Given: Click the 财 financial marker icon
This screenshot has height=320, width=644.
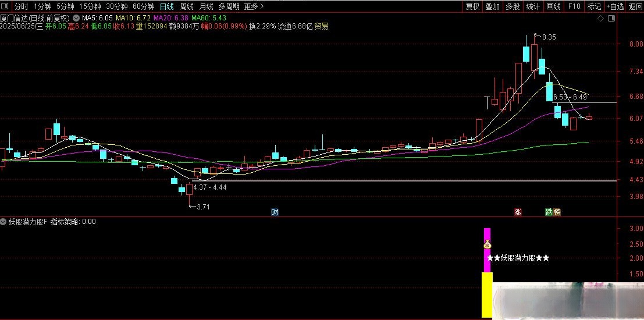Looking at the screenshot, I should point(275,212).
